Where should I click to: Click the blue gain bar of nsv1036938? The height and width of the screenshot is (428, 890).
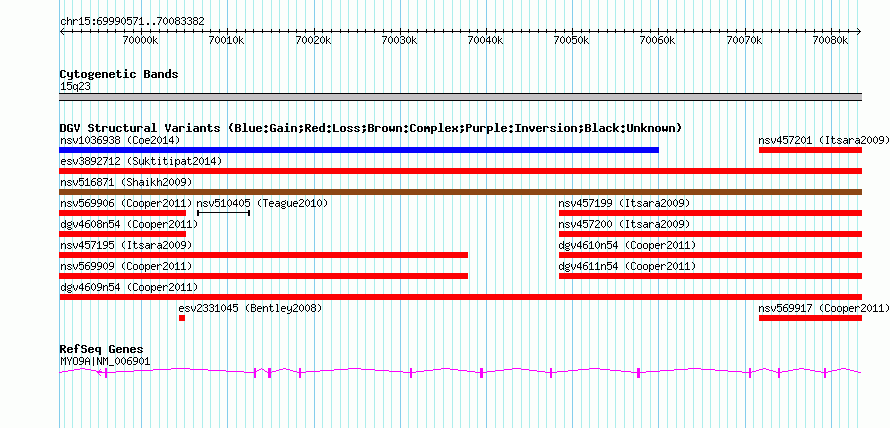click(x=359, y=150)
